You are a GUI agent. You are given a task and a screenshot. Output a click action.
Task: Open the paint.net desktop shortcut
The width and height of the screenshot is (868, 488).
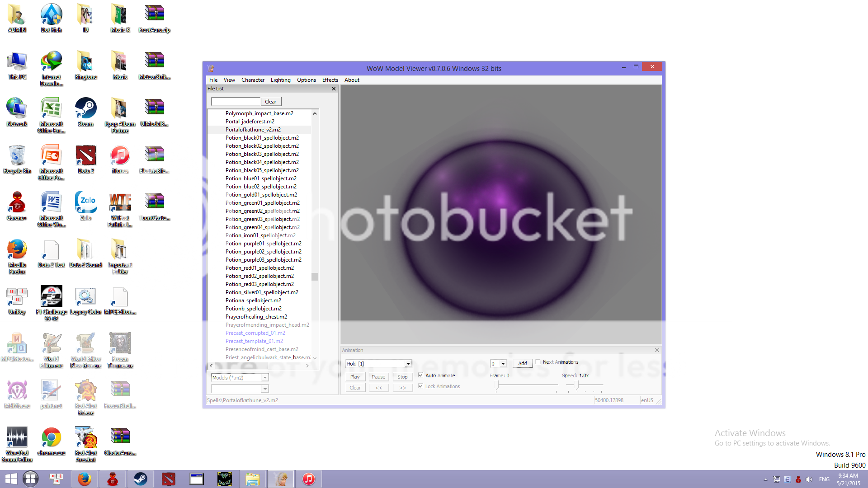(x=51, y=394)
